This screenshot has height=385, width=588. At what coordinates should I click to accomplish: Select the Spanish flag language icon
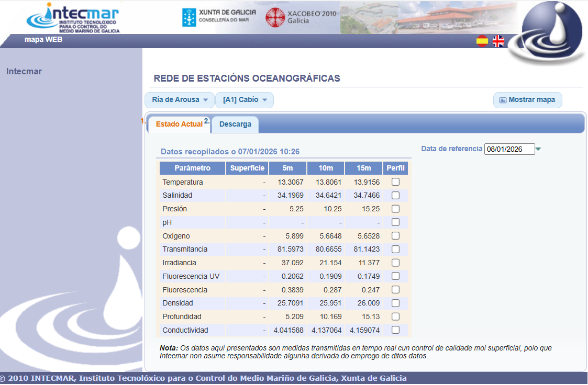pyautogui.click(x=482, y=40)
